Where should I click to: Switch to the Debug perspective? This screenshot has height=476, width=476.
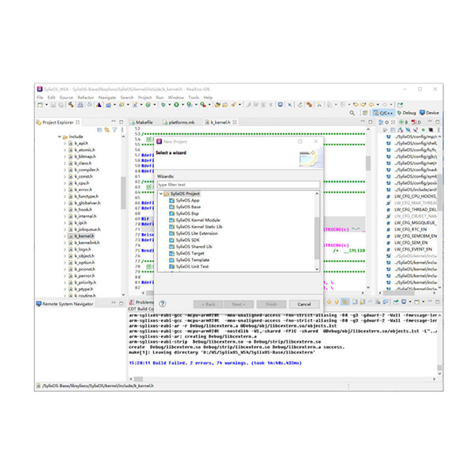409,113
